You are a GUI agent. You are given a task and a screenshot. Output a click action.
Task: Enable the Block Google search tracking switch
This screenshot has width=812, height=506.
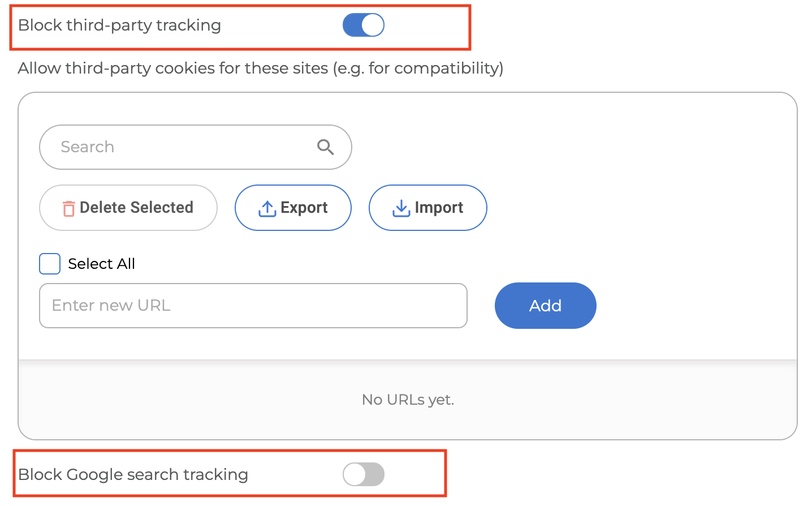click(x=364, y=474)
